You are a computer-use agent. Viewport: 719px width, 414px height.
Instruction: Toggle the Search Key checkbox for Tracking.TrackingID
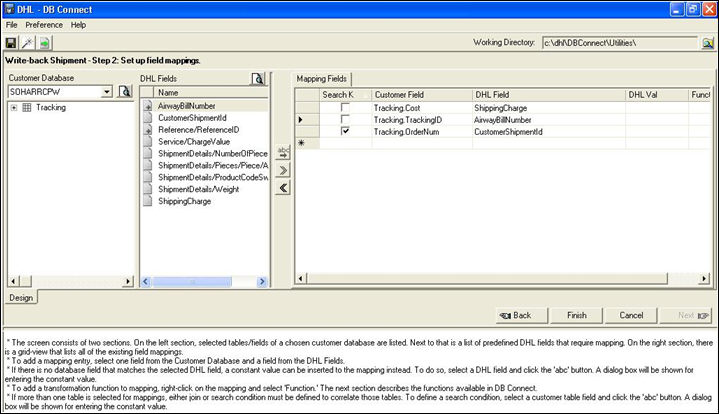click(x=345, y=120)
